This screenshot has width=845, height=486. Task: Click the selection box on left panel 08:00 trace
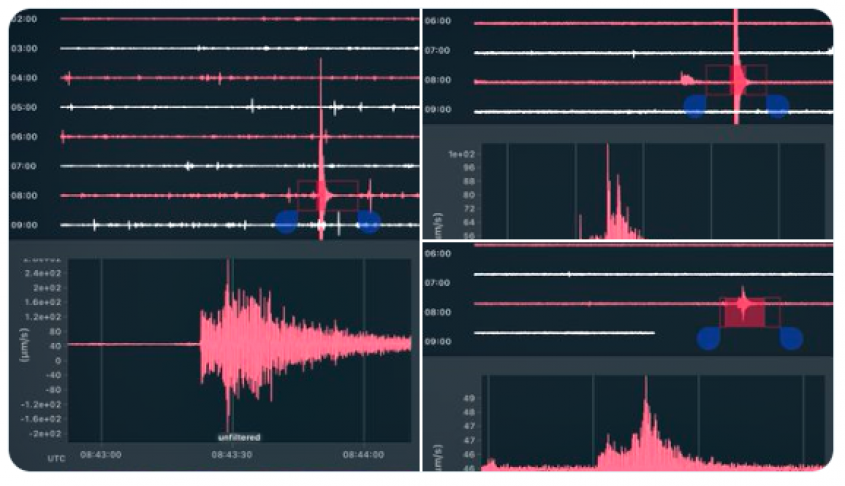(x=327, y=195)
